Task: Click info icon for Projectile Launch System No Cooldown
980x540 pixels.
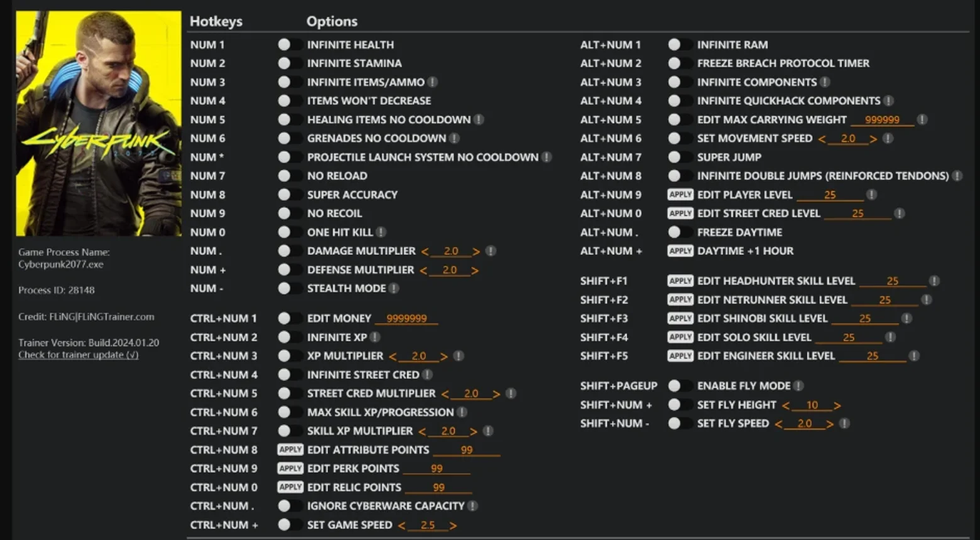Action: tap(547, 157)
